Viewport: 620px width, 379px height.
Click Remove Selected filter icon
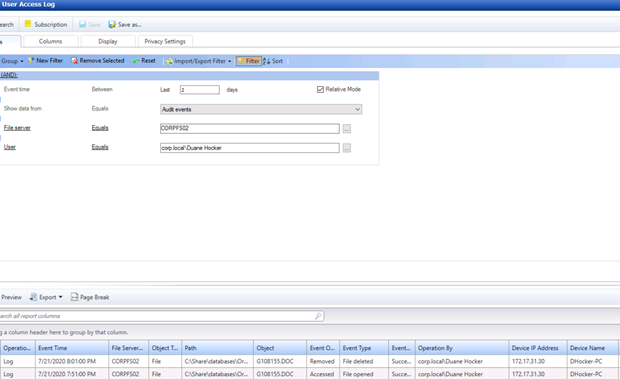click(74, 61)
